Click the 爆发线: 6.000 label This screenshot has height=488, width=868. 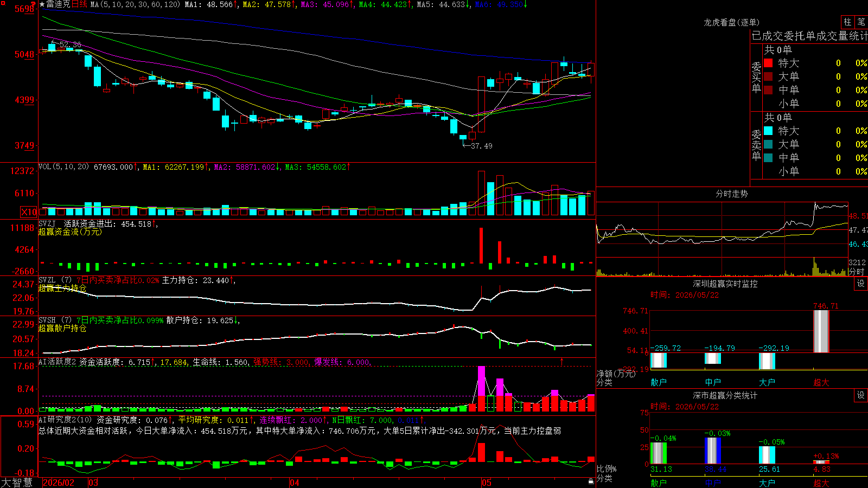click(x=342, y=362)
